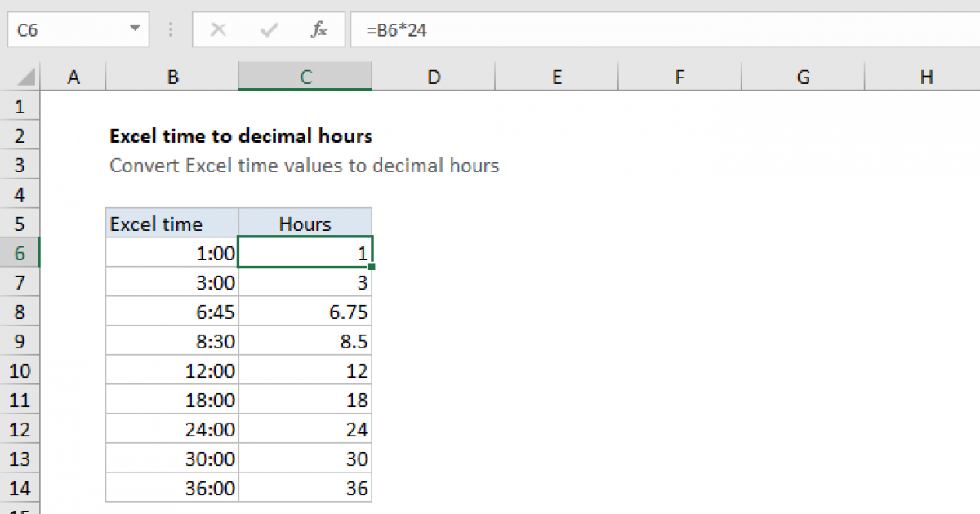Click the formula bar with =B6*24

666,30
